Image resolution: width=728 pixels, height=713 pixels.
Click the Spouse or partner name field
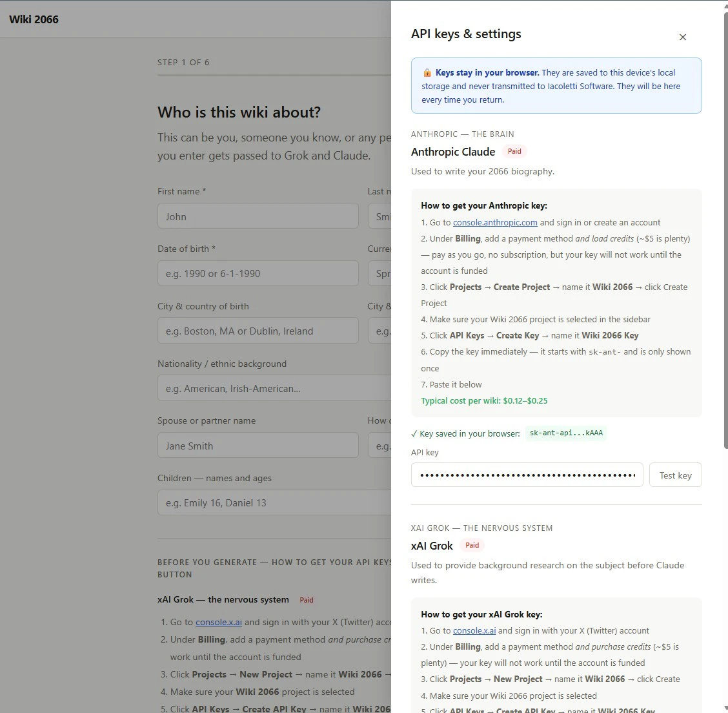click(258, 445)
